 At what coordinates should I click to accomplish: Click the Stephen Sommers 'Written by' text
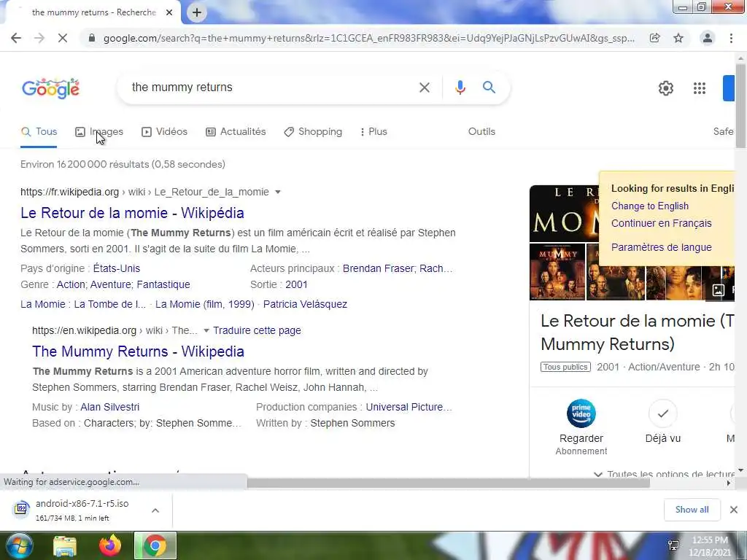tap(352, 424)
